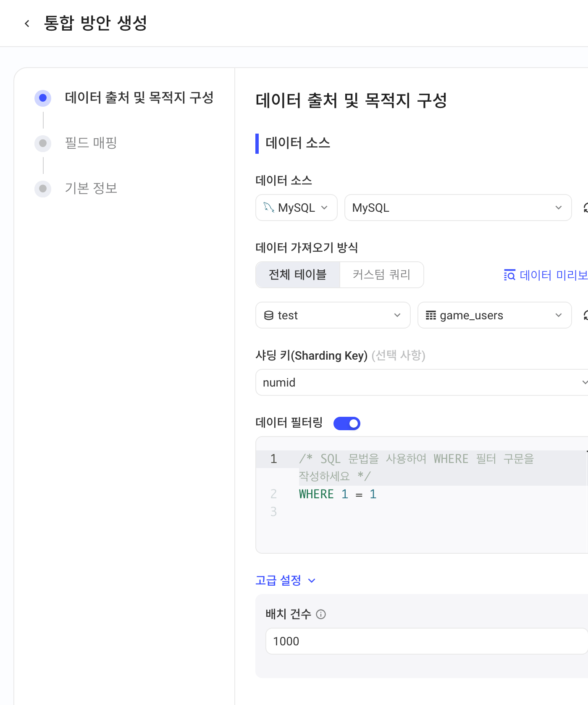Click the 데이터 소스 section heading with blue bar
Screen dimensions: 588x705
pyautogui.click(x=293, y=143)
